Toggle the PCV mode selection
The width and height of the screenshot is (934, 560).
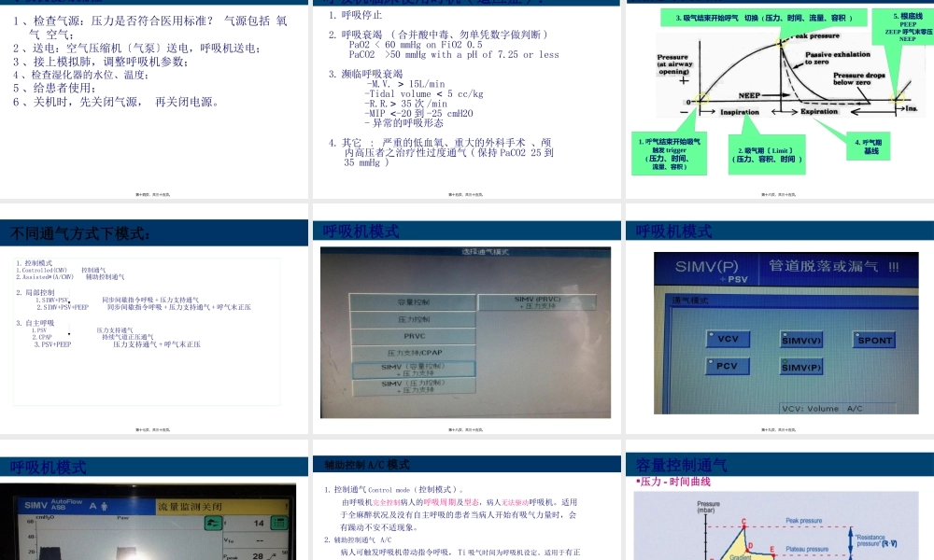(x=727, y=366)
